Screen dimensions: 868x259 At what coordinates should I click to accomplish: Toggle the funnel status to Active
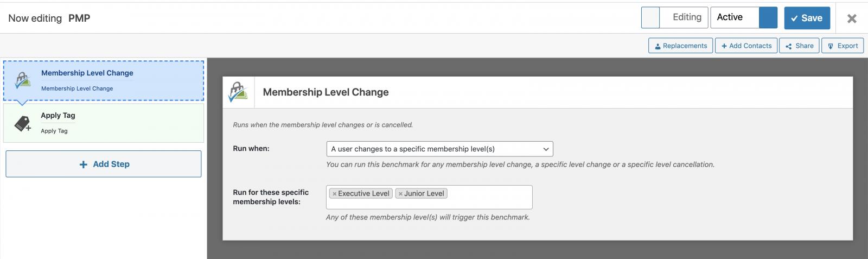click(x=744, y=17)
